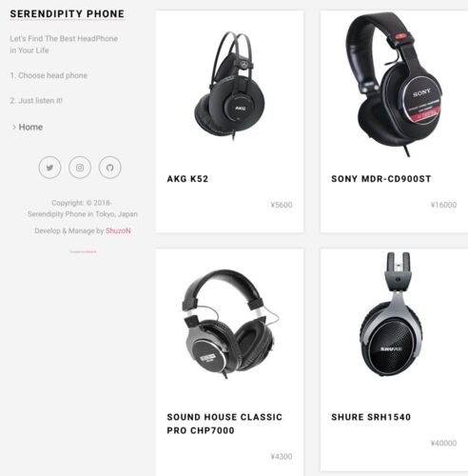This screenshot has width=468, height=476.
Task: Click the chevron beside Home
Action: (x=14, y=127)
